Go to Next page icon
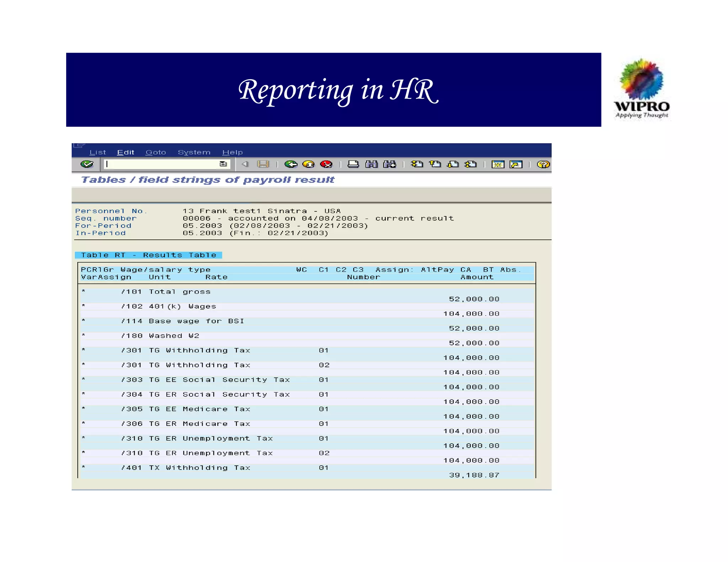The height and width of the screenshot is (562, 728). coord(453,164)
